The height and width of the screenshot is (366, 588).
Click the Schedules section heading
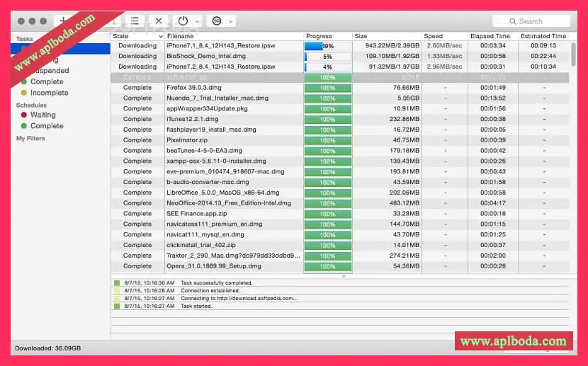(x=31, y=105)
